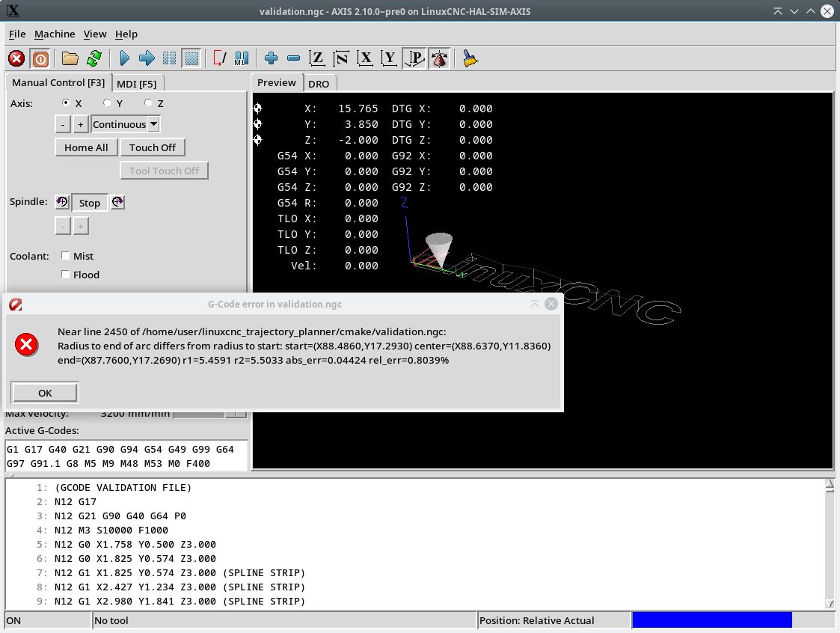Click the red error icon in dialog

[x=26, y=344]
